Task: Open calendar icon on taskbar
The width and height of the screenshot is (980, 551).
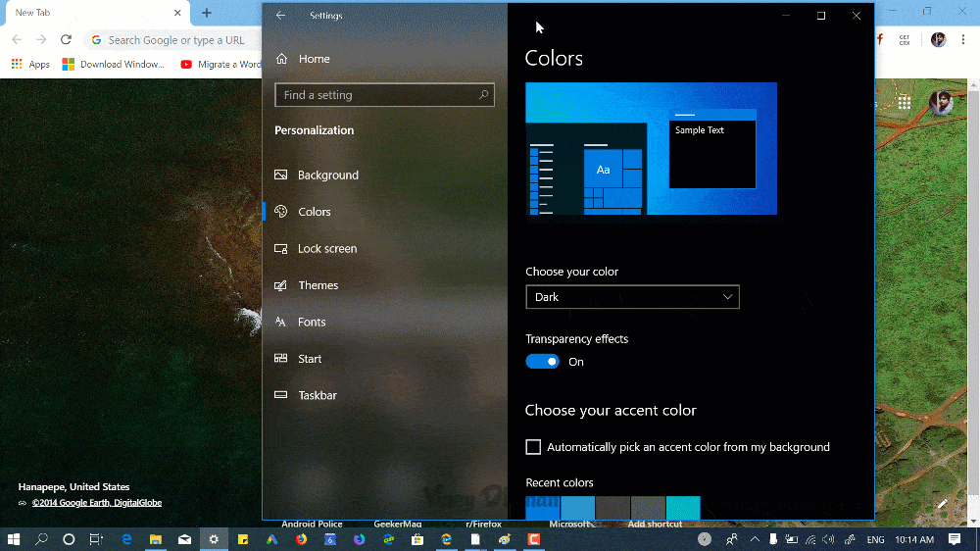Action: tap(330, 539)
